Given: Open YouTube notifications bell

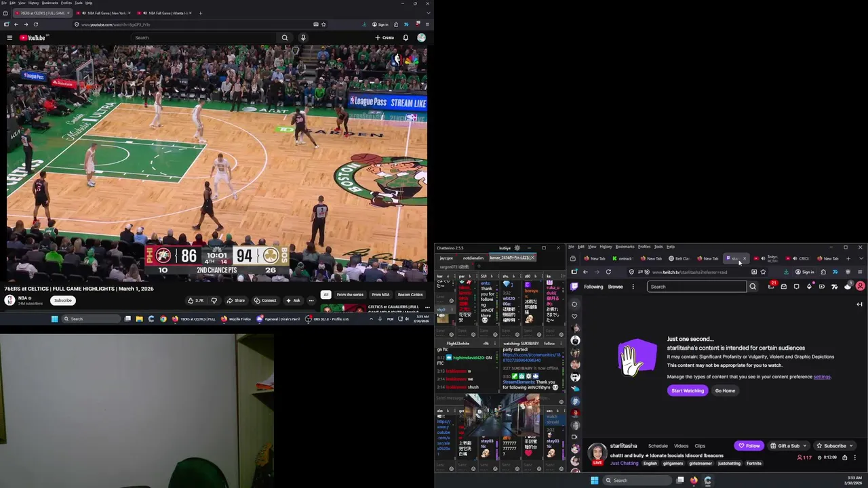Looking at the screenshot, I should click(406, 38).
